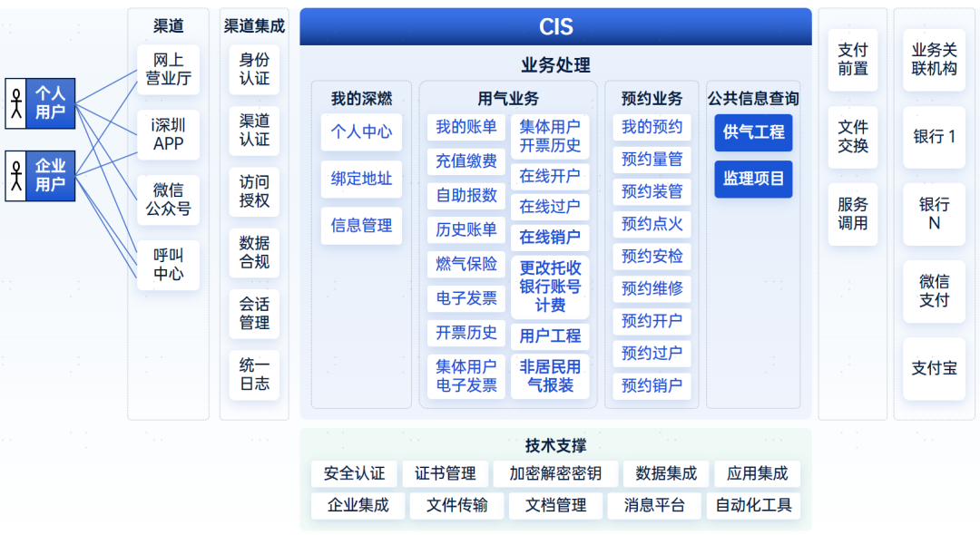This screenshot has width=980, height=535.
Task: Open 预约维修 item
Action: (652, 289)
